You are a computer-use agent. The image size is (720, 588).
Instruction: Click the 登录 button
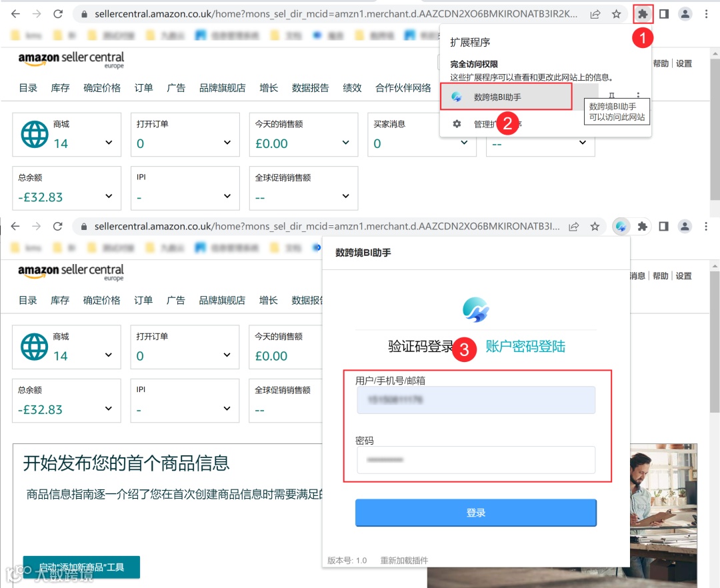tap(475, 513)
